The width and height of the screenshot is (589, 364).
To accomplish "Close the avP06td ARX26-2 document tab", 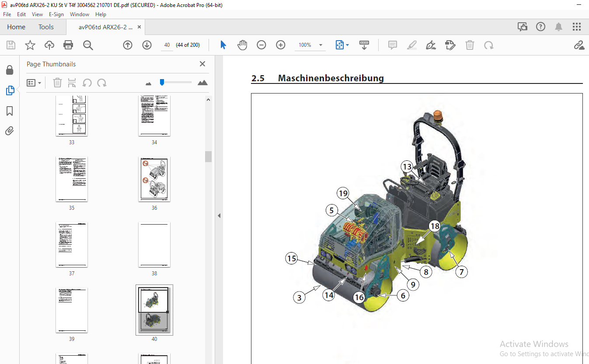I will click(139, 27).
